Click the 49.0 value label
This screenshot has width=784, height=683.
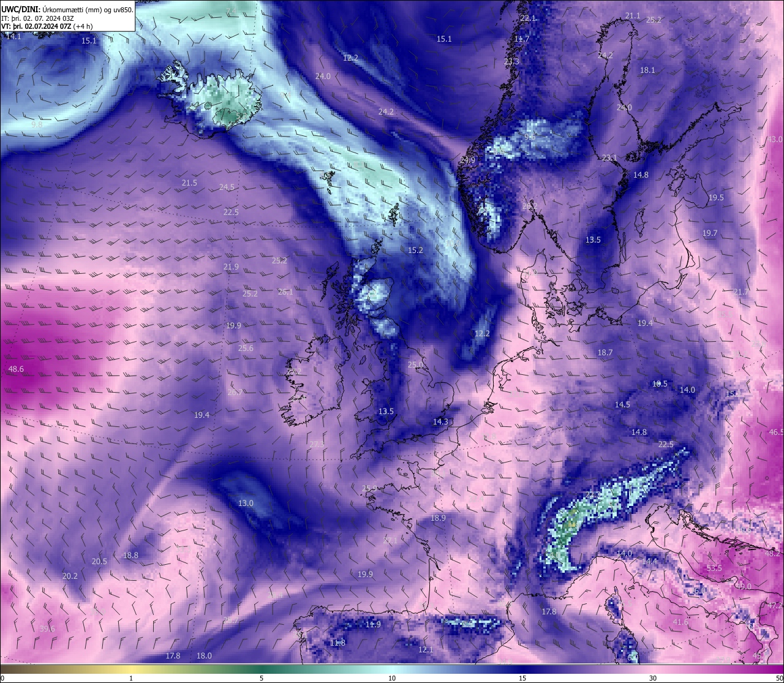(x=744, y=586)
